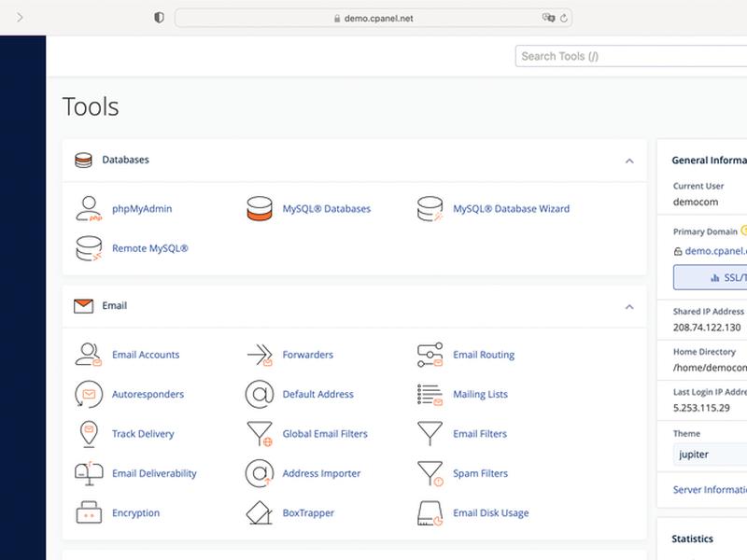This screenshot has height=560, width=747.
Task: Click the current user democom text
Action: click(x=696, y=202)
